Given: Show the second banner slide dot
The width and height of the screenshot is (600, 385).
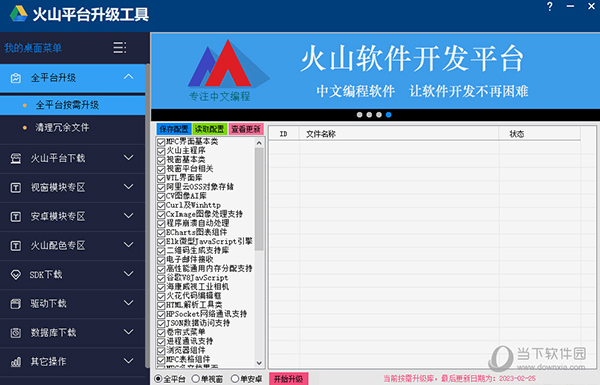Looking at the screenshot, I should click(369, 115).
